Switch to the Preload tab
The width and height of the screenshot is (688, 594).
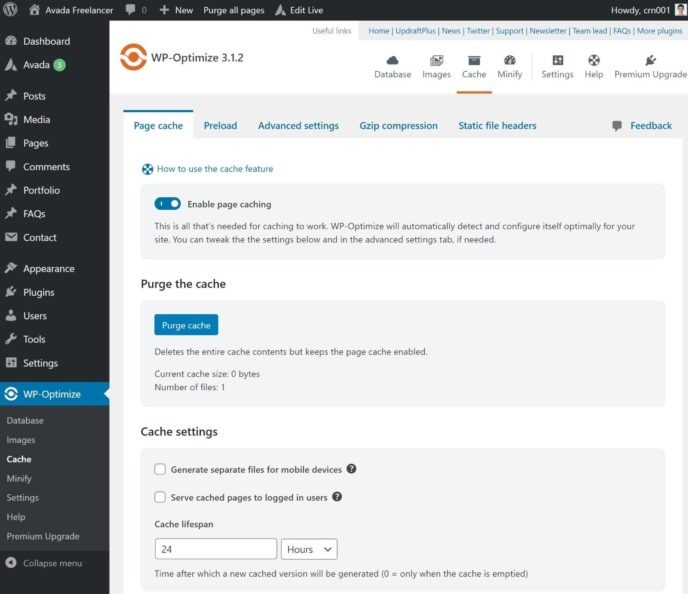tap(220, 125)
